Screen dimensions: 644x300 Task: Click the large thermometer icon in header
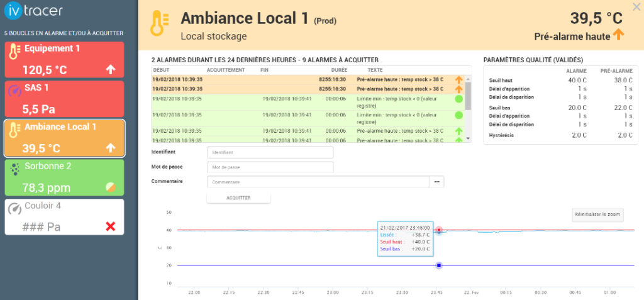[x=160, y=23]
